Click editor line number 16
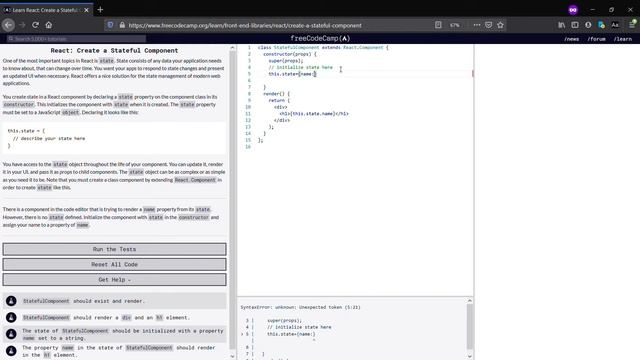The width and height of the screenshot is (640, 360). [x=248, y=147]
